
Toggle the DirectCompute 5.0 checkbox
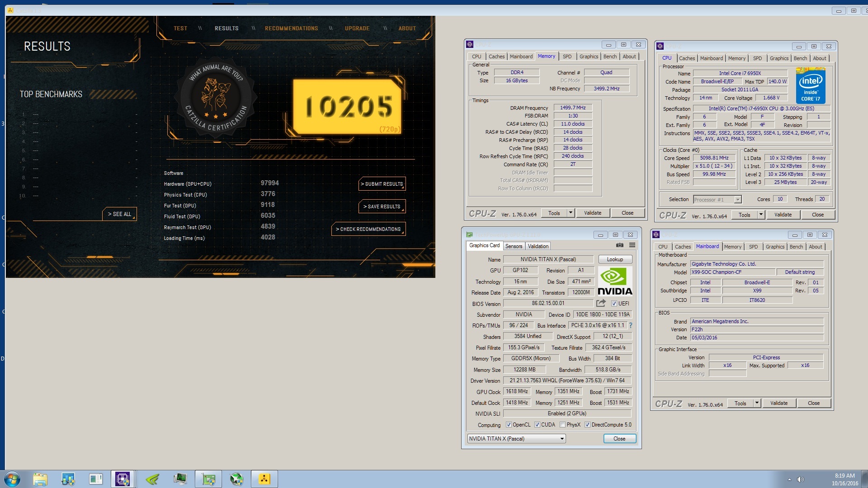pos(587,425)
